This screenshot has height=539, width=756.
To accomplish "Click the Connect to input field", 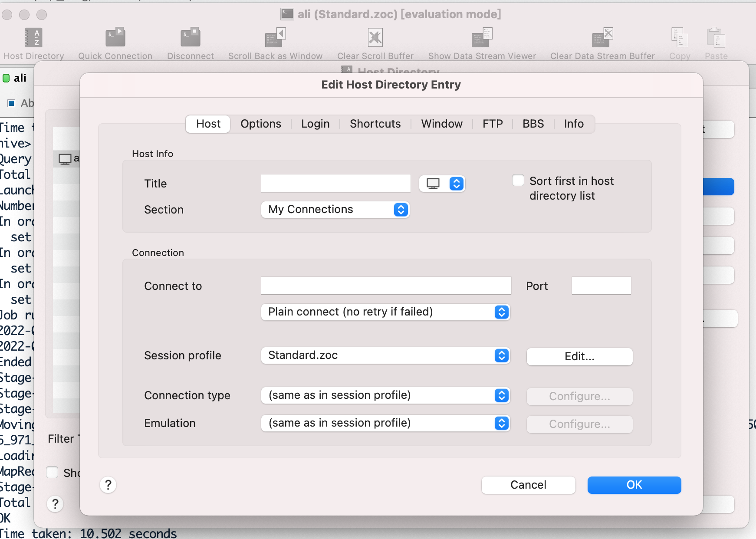I will pyautogui.click(x=386, y=286).
